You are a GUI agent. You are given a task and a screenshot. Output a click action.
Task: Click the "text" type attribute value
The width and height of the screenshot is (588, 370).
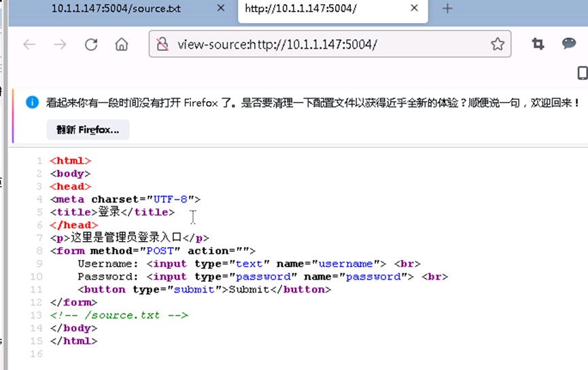tap(249, 263)
